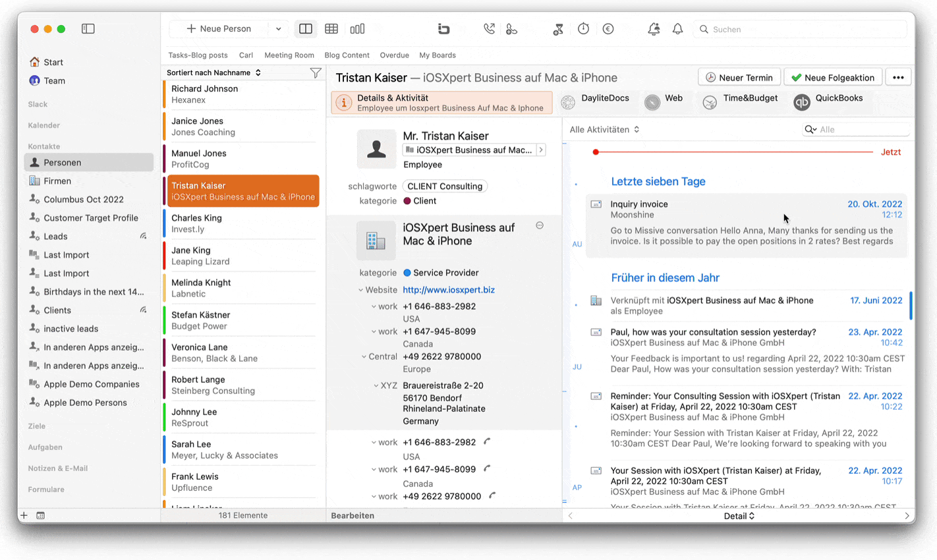This screenshot has width=937, height=560.
Task: Open the Central phone label dropdown
Action: (364, 357)
